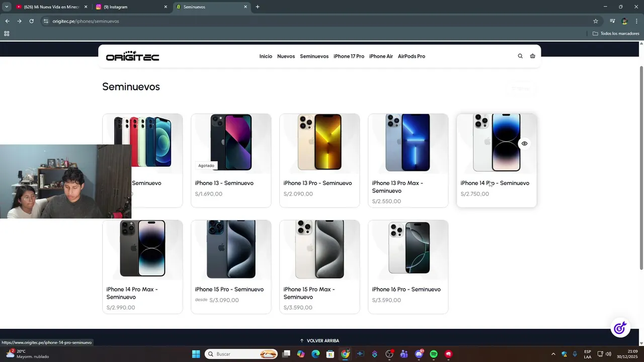
Task: Go back with the browser back arrow
Action: pos(7,21)
